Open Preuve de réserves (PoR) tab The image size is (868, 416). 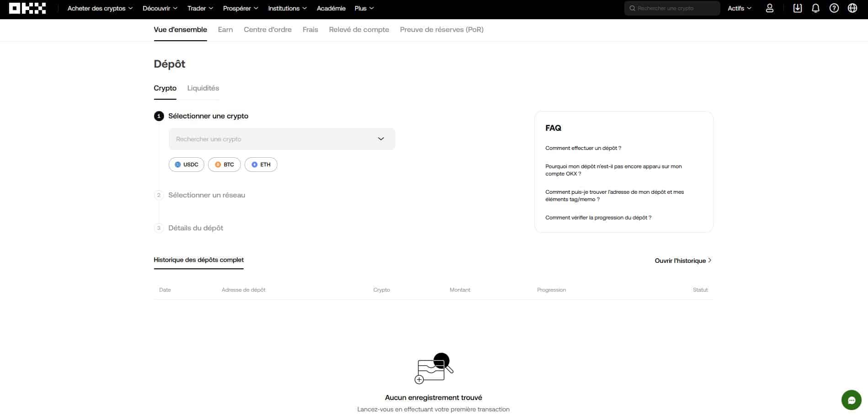coord(442,30)
